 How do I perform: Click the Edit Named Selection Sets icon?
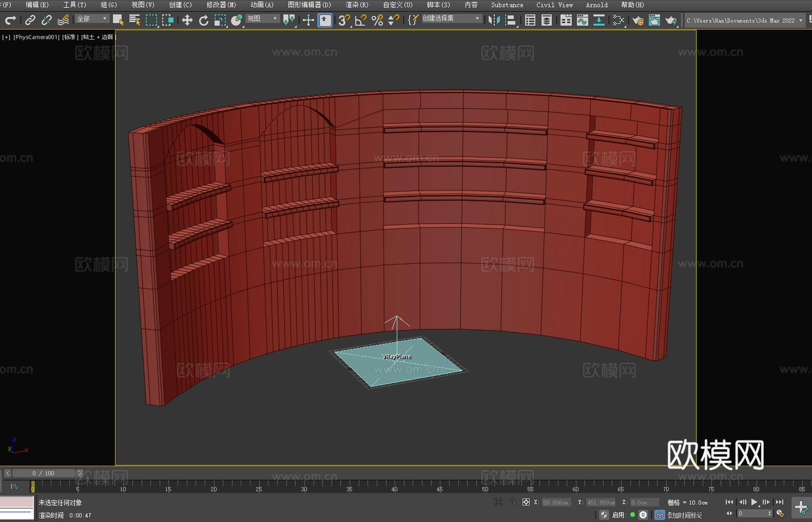pyautogui.click(x=413, y=20)
